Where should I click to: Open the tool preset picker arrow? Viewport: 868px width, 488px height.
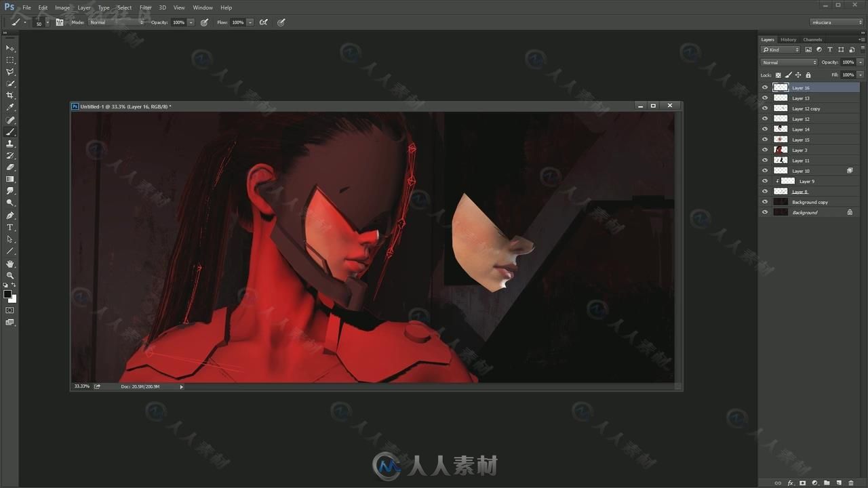(25, 22)
